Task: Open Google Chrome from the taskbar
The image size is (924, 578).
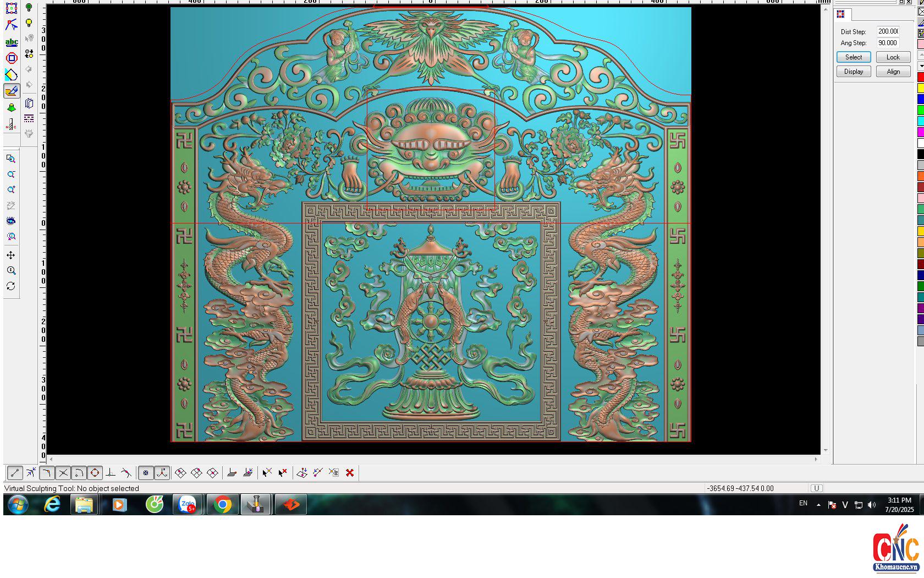Action: 223,504
